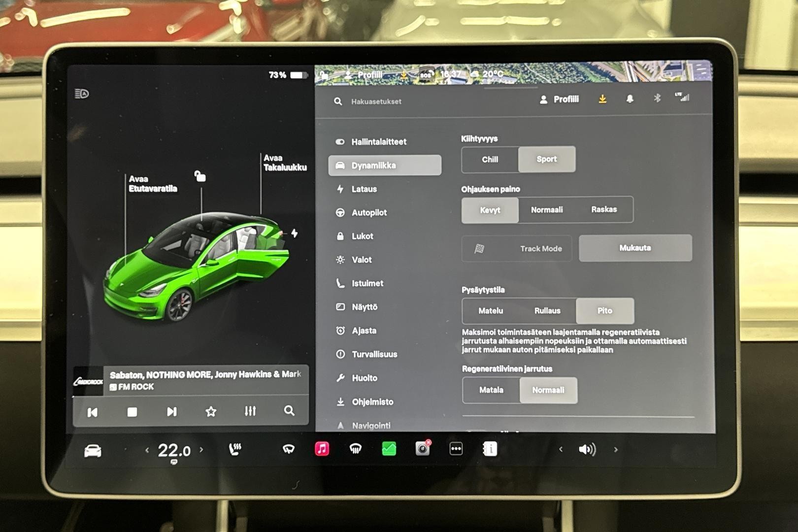
Task: Tap the charging bolt icon near car
Action: click(294, 233)
